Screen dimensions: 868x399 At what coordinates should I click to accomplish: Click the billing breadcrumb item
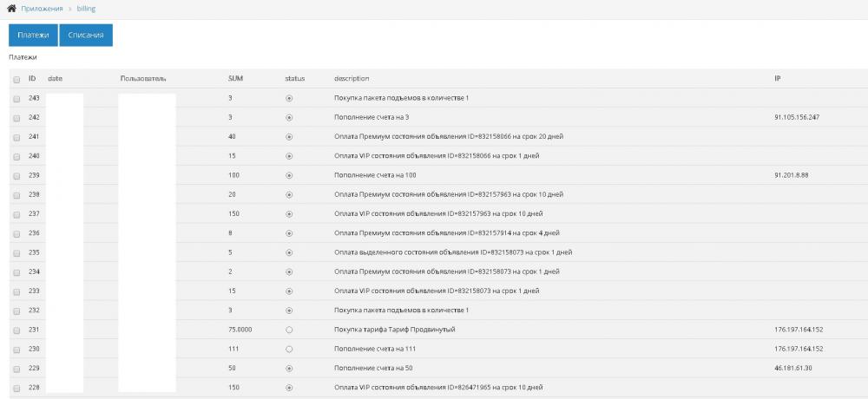coord(86,7)
